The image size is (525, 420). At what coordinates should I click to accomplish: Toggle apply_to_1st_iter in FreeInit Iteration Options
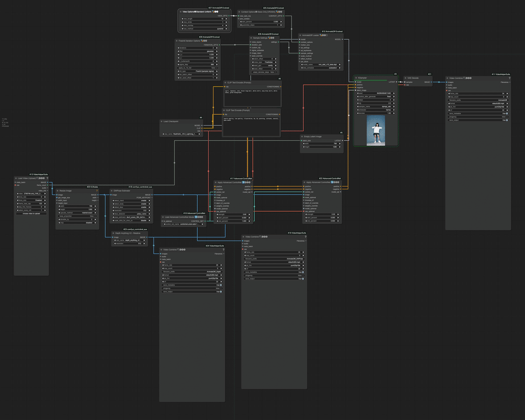198,68
